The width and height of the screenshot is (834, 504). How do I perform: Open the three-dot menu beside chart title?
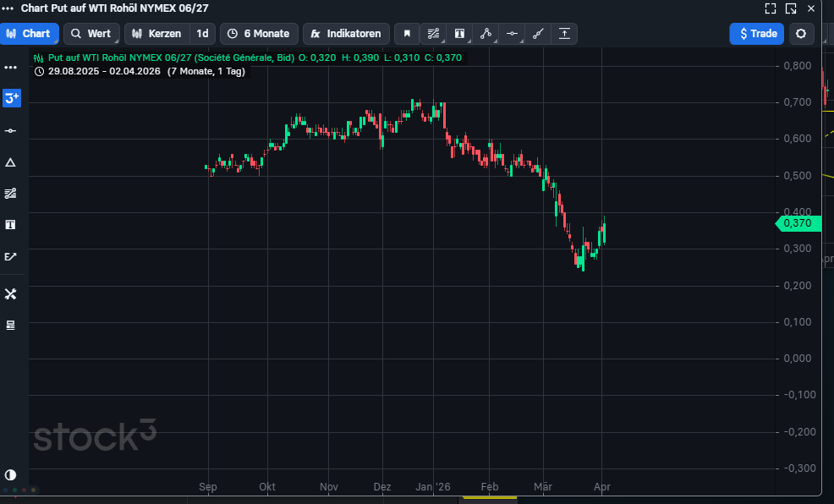click(8, 8)
